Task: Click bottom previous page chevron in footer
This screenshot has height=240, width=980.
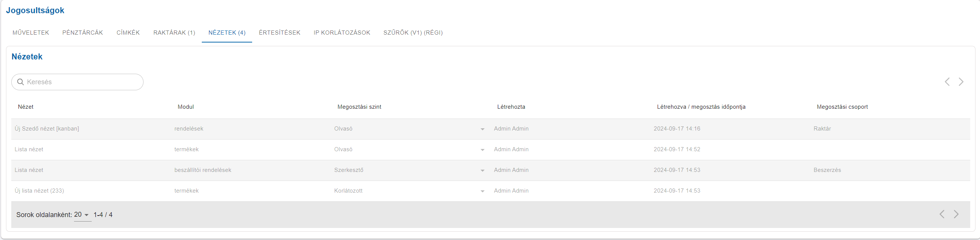Action: (942, 214)
